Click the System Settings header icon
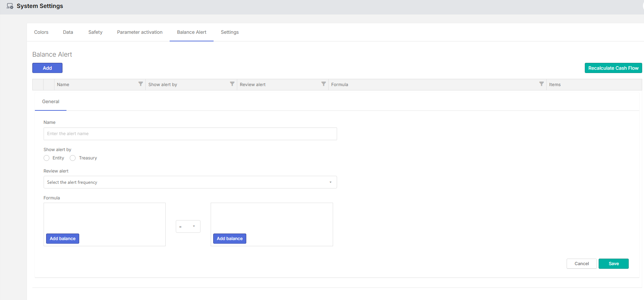The height and width of the screenshot is (300, 644). click(10, 6)
